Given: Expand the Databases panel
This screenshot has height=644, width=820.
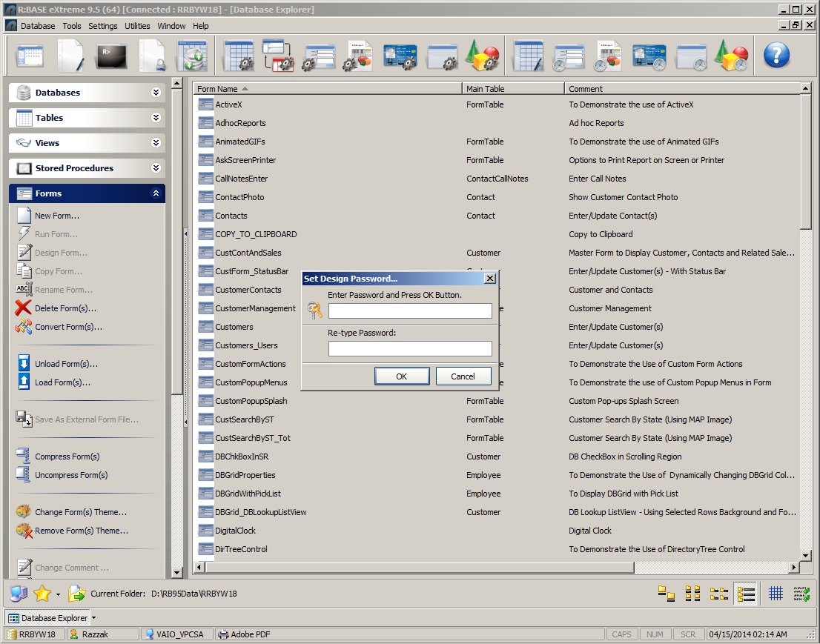Looking at the screenshot, I should 156,93.
